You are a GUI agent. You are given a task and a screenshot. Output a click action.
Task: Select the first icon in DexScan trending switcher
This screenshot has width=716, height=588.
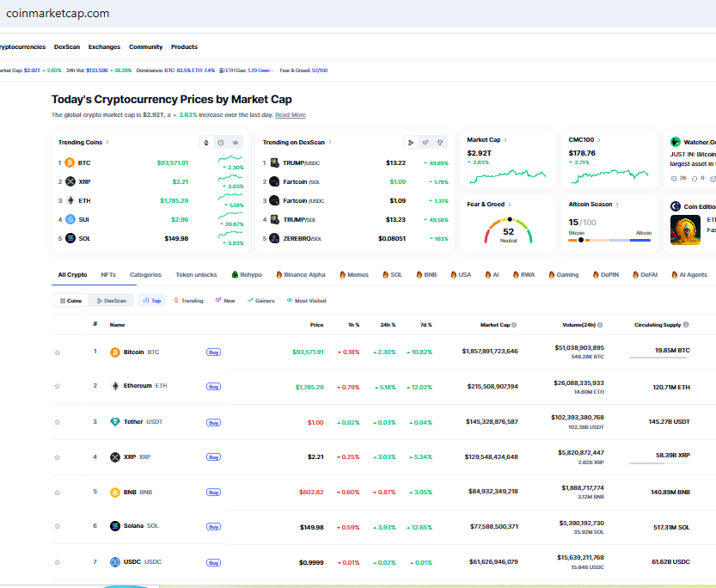411,143
